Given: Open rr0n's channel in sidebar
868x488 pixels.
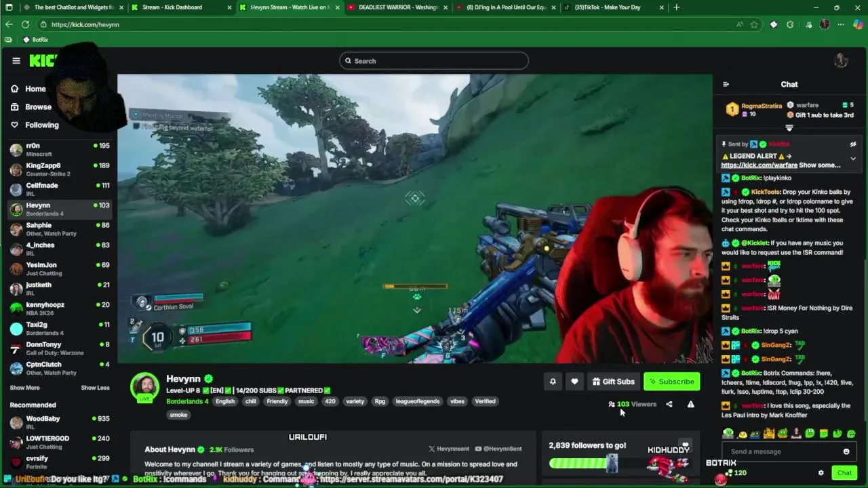Looking at the screenshot, I should [60, 150].
